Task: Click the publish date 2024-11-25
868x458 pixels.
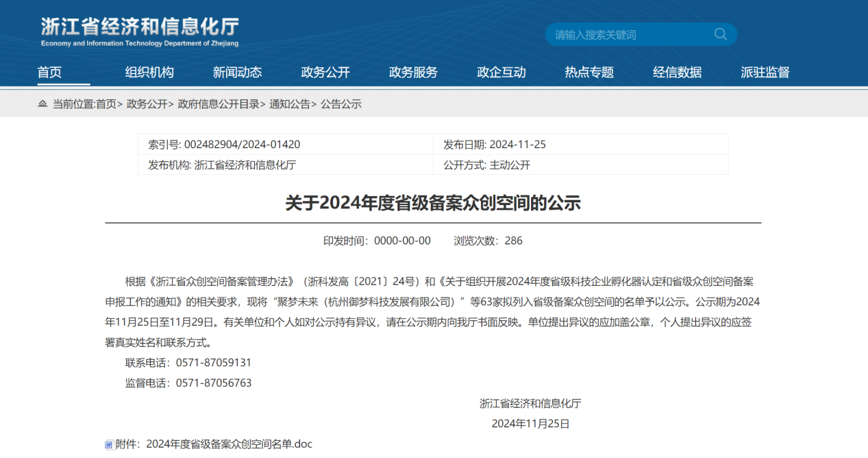Action: click(x=517, y=145)
